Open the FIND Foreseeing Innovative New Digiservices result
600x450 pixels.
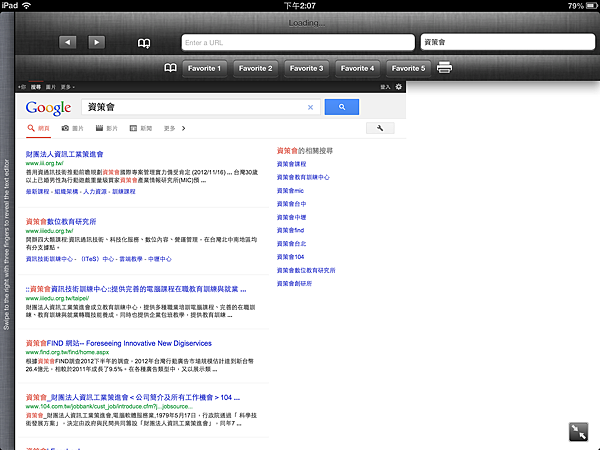(119, 343)
